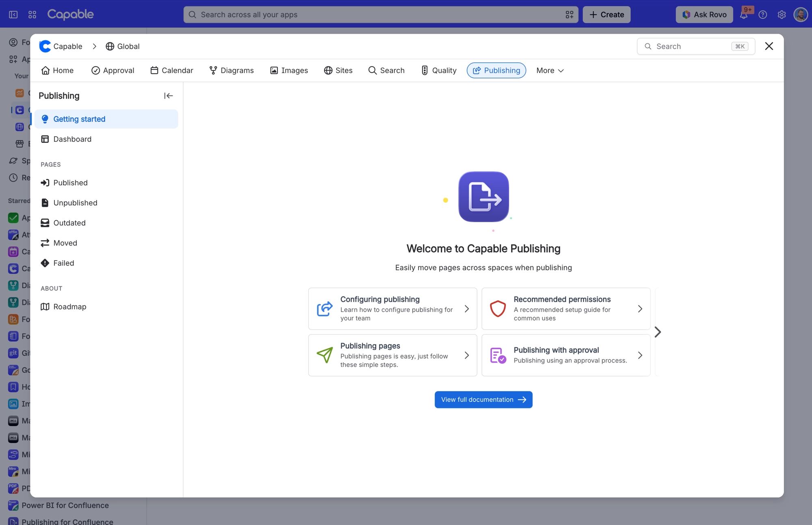
Task: Open settings gear in top bar
Action: click(x=782, y=15)
